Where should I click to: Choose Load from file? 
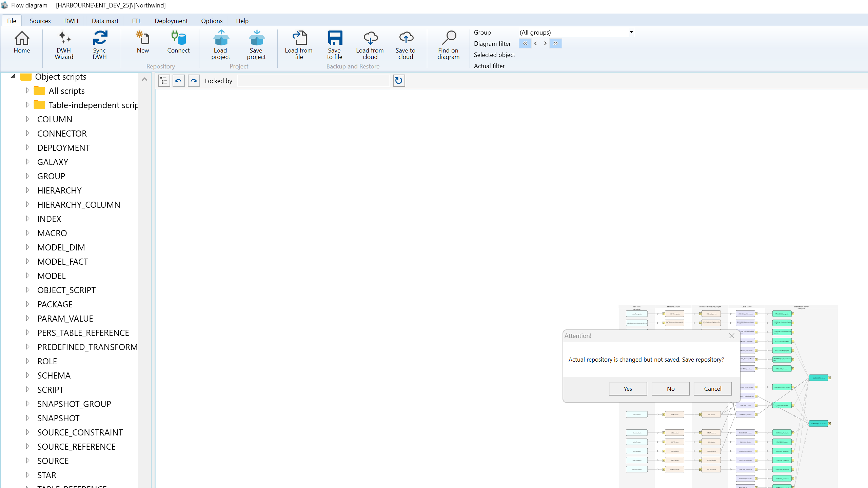pyautogui.click(x=299, y=45)
